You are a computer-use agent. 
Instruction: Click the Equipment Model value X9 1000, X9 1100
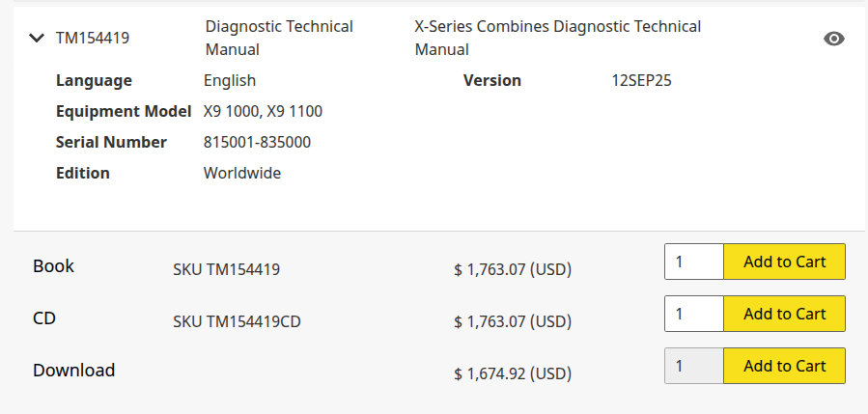pyautogui.click(x=263, y=112)
